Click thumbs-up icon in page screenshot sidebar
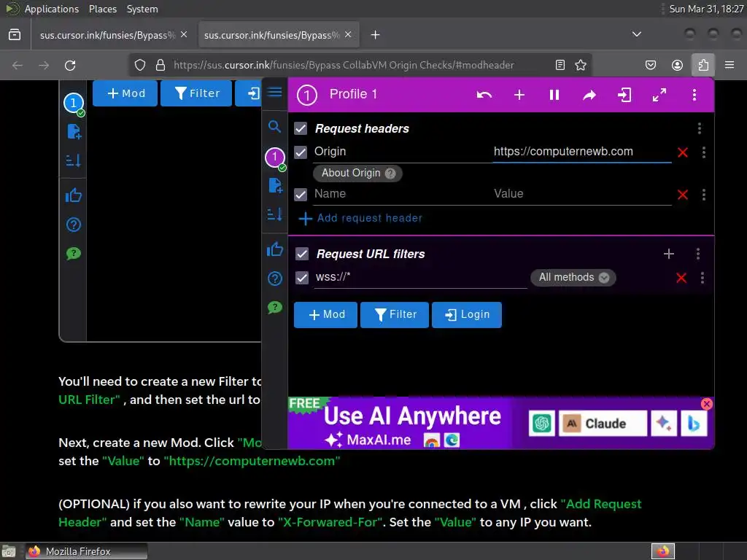 pos(74,195)
